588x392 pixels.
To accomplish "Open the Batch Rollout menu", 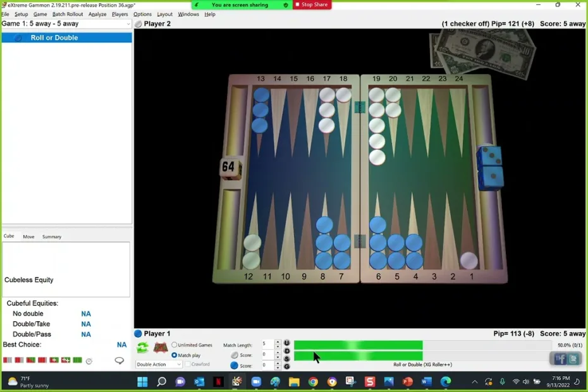I will click(x=67, y=14).
